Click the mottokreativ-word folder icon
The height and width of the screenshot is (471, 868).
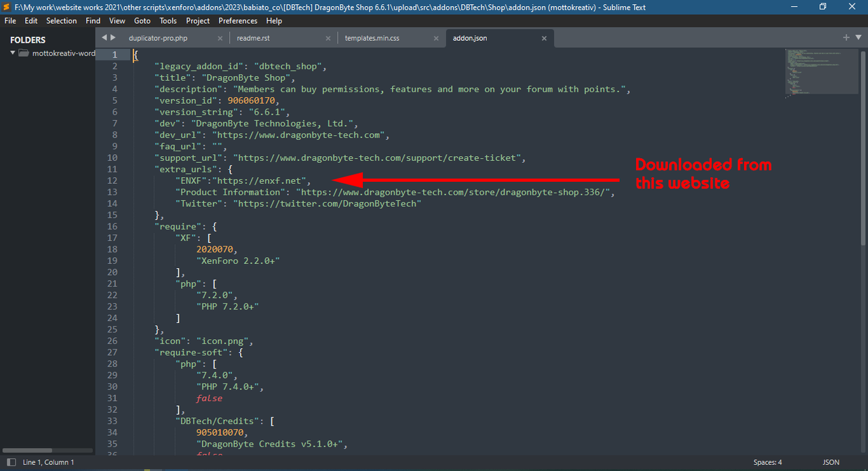24,53
